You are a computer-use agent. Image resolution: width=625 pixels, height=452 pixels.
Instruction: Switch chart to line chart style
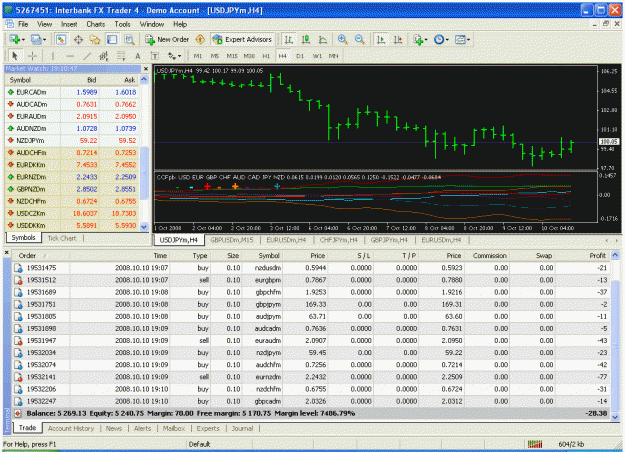click(x=323, y=39)
